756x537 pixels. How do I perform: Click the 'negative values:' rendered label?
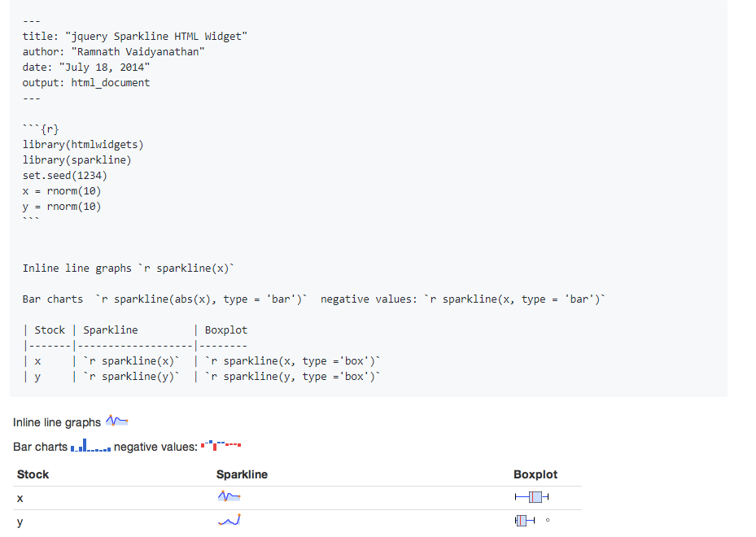coord(155,447)
